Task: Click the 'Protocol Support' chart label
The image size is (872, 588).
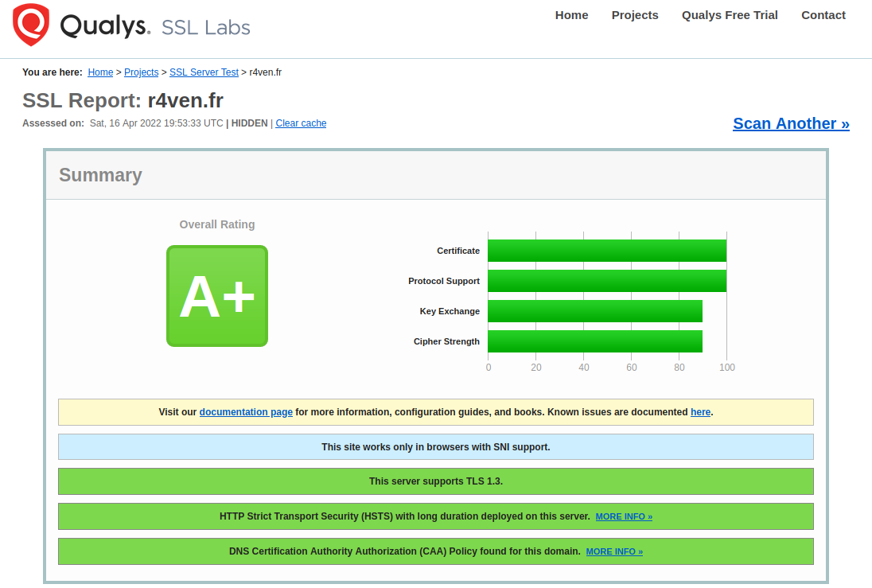Action: coord(444,282)
